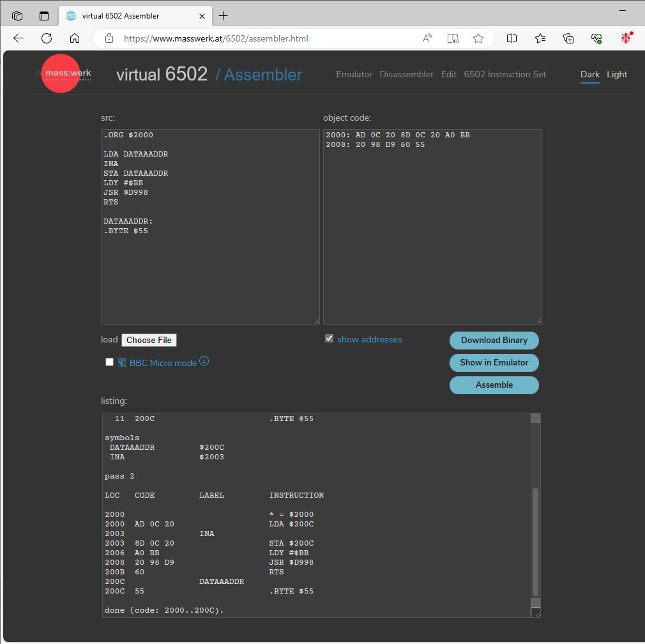Switch to the Dark theme

coord(590,75)
